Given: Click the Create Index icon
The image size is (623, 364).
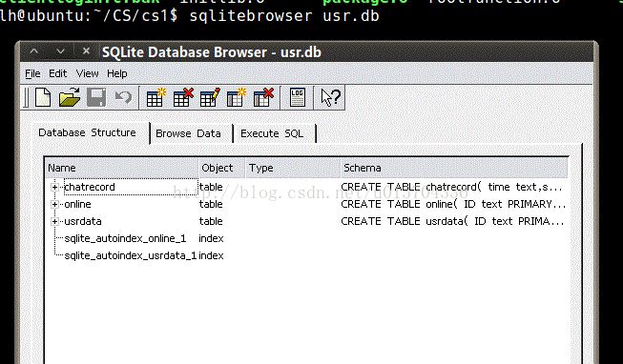Looking at the screenshot, I should tap(237, 97).
